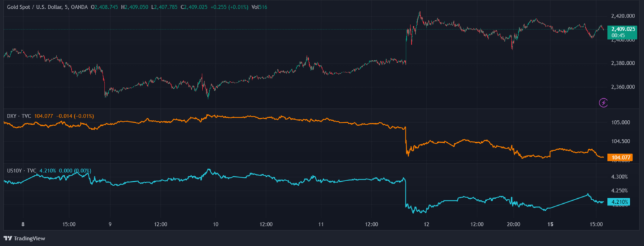Open the TradingView logo link
The image size is (644, 246).
[25, 238]
